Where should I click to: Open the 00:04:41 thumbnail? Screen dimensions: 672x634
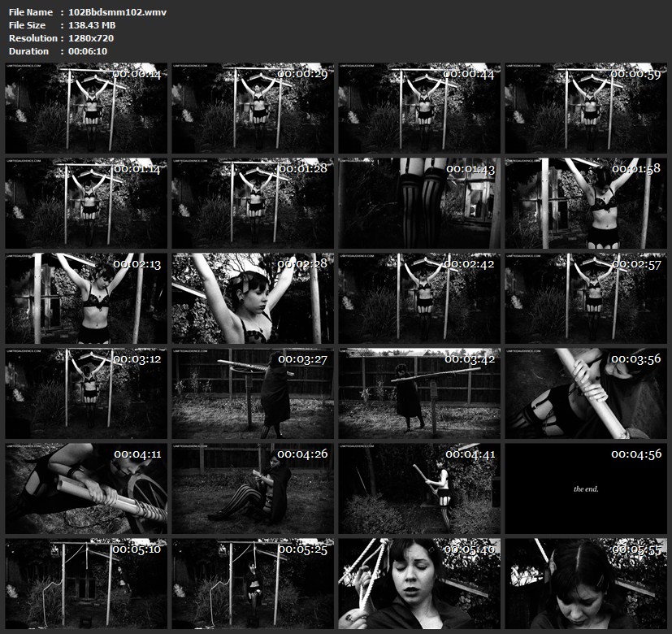[x=419, y=489]
